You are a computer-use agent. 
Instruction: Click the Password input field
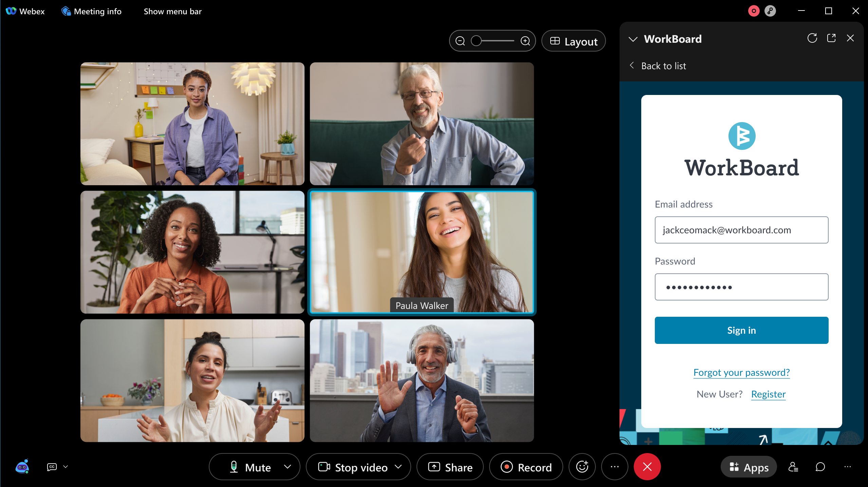point(741,287)
